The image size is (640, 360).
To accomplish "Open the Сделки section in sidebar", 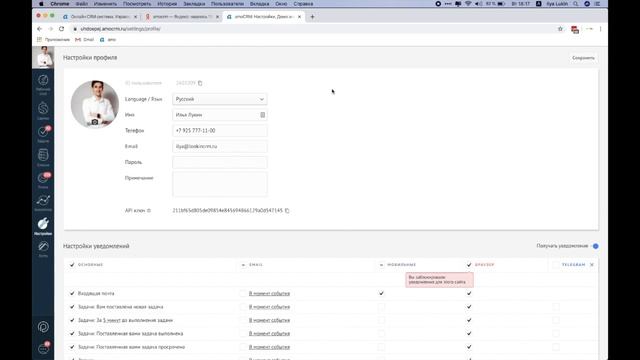I will tap(43, 111).
